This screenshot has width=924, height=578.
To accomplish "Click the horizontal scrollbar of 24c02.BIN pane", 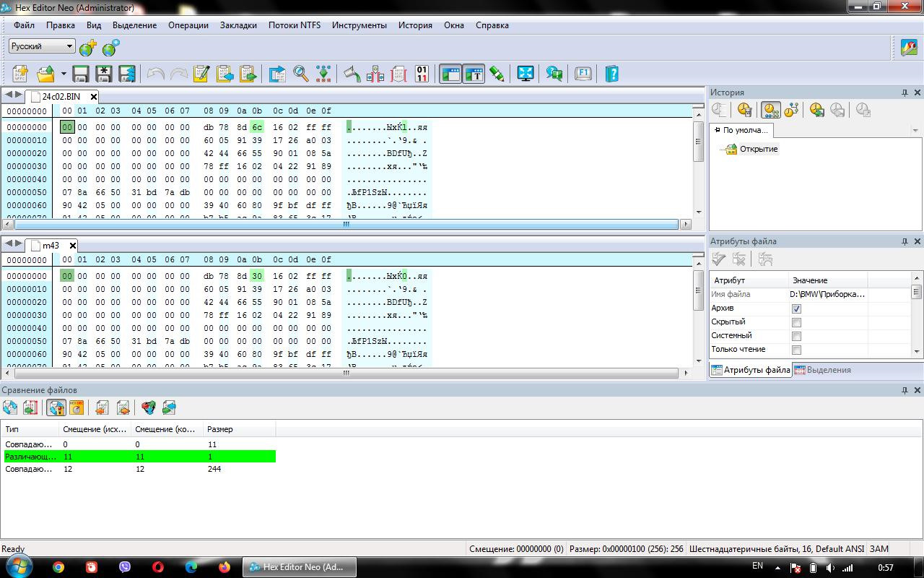I will 346,225.
